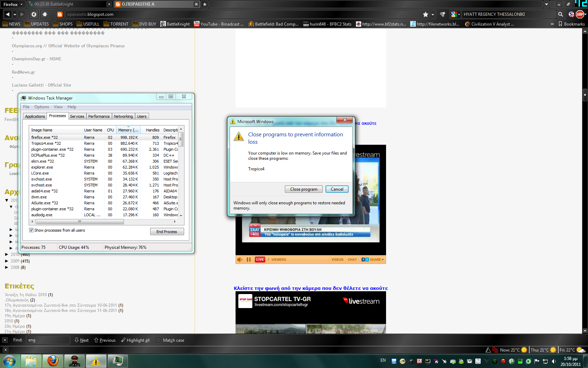The image size is (588, 368).
Task: Pause the livestream video
Action: coord(249,260)
